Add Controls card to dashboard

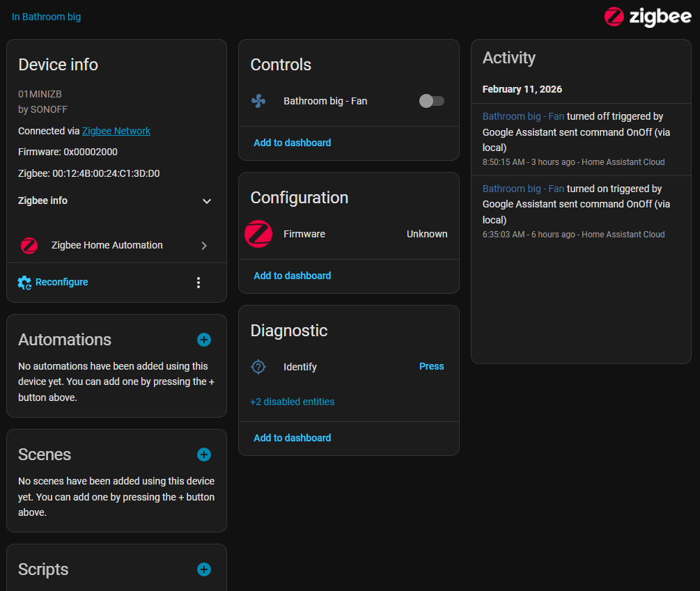pyautogui.click(x=293, y=143)
